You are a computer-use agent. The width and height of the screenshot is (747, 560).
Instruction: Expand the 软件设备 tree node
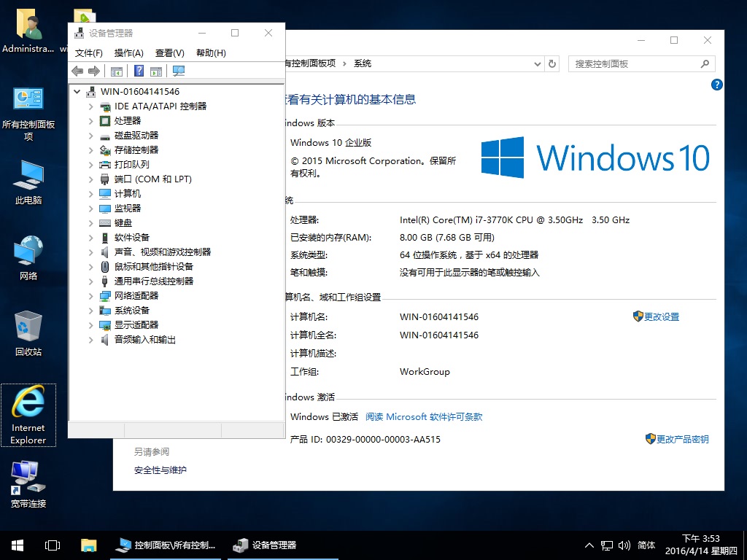coord(91,238)
